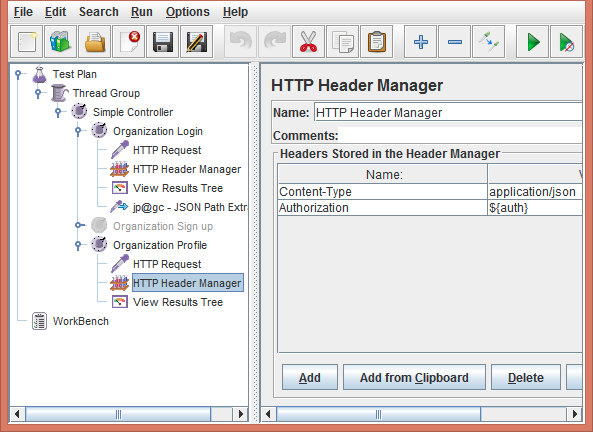Click the right panel horizontal scrollbar thumb

(378, 414)
